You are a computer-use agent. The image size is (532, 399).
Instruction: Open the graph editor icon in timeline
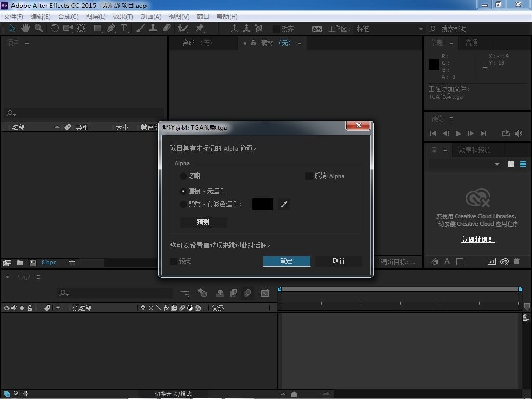coord(264,293)
